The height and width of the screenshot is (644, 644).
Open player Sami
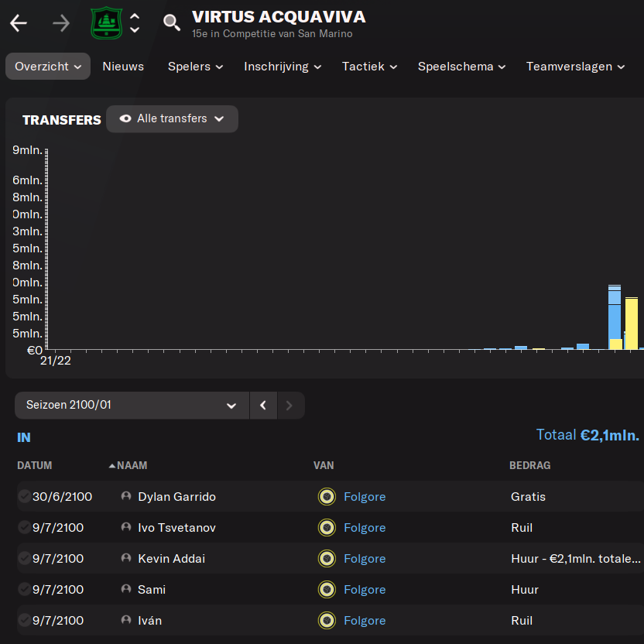[152, 589]
